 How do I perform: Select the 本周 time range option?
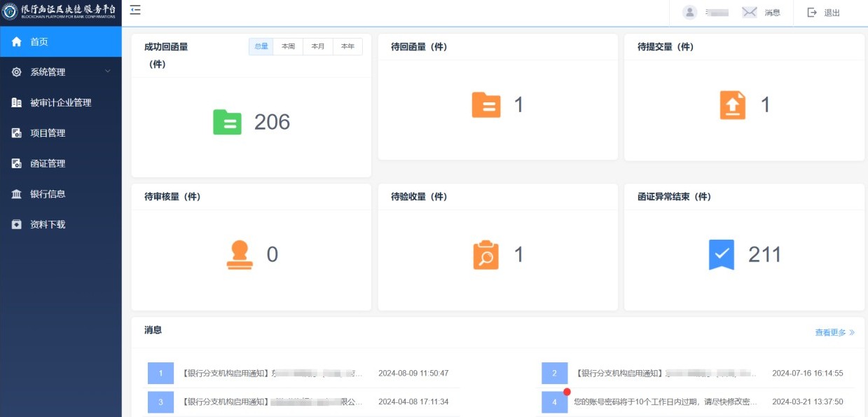click(x=288, y=46)
